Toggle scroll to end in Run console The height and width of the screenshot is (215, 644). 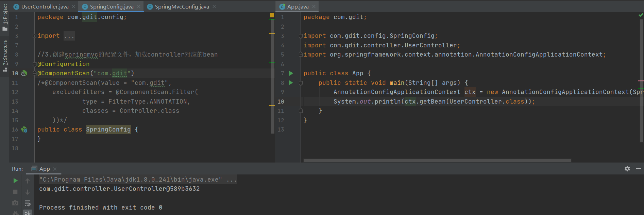pyautogui.click(x=28, y=213)
